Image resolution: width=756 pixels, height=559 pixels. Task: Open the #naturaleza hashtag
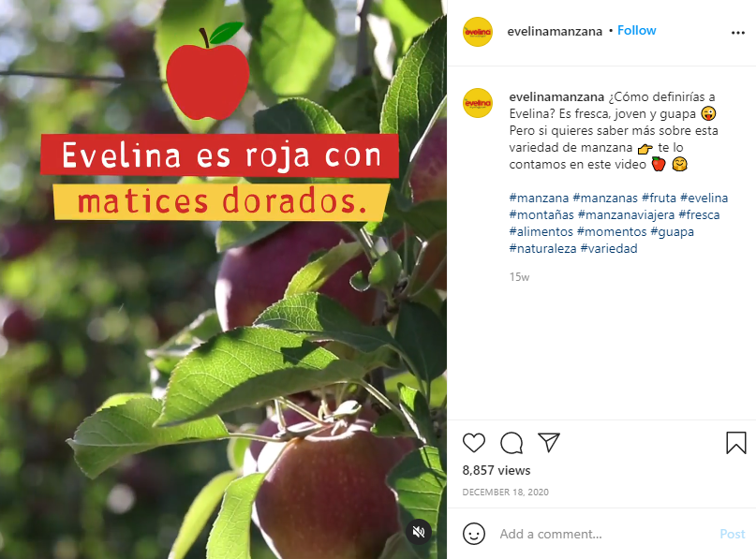click(542, 248)
